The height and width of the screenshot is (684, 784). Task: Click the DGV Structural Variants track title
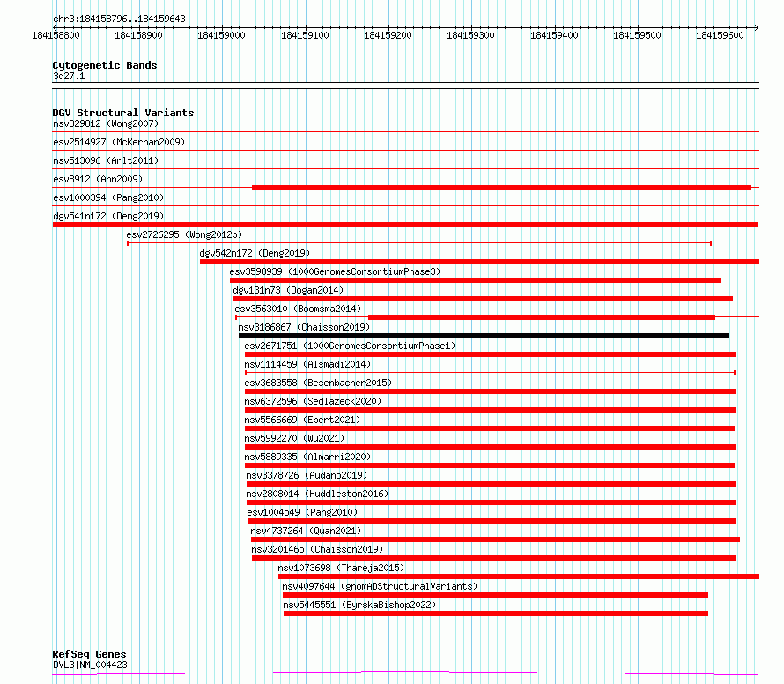[123, 113]
